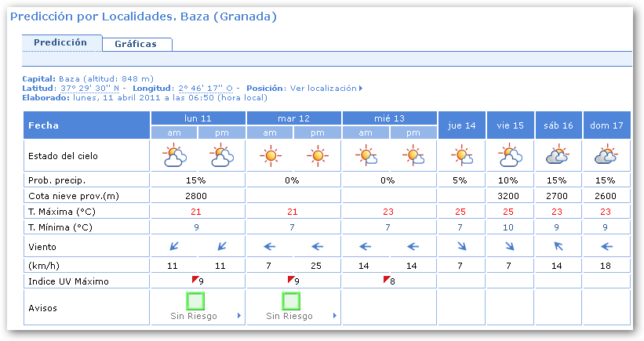Screen dimensions: 644x341
Task: Expand Monday Sin Riesgo warning arrow
Action: coord(239,316)
